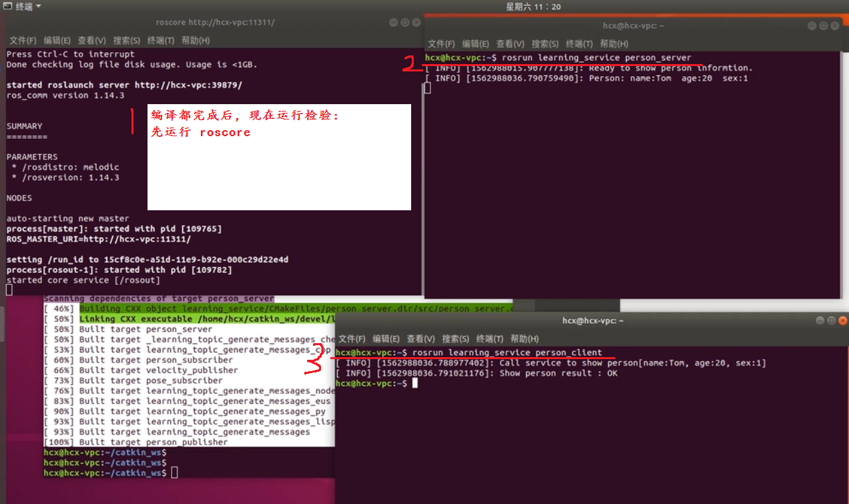Viewport: 849px width, 504px height.
Task: Click 'started roslaunch server http://hcx-vpc:39879/' line
Action: pos(124,85)
